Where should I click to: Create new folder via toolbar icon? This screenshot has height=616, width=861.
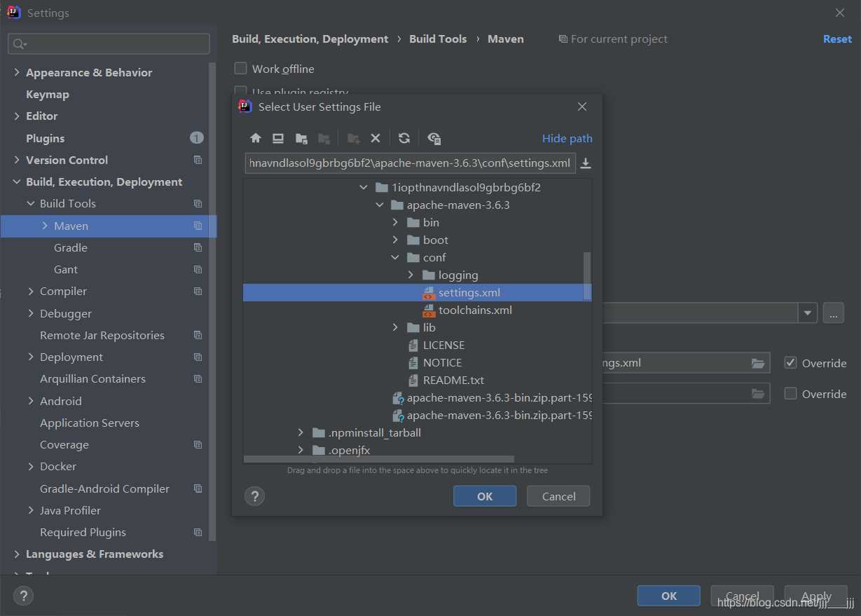354,138
